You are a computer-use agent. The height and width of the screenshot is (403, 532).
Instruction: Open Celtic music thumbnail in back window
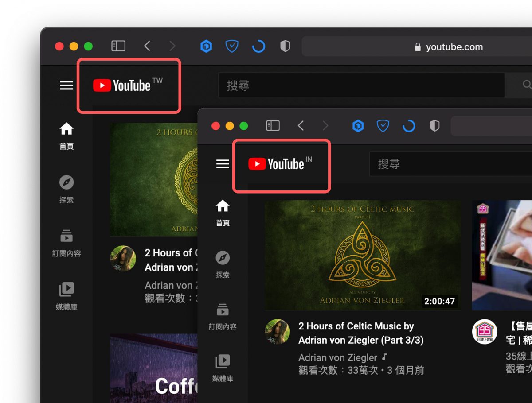click(x=154, y=179)
